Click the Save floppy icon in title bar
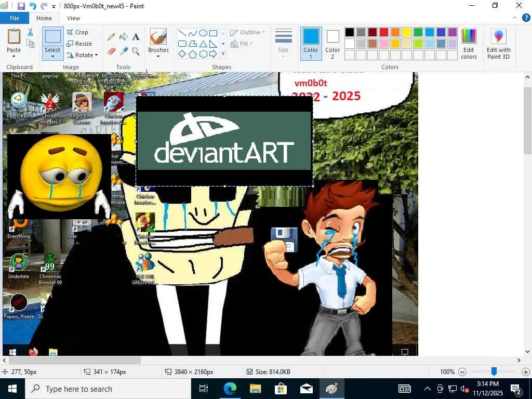532x399 pixels. [x=21, y=6]
